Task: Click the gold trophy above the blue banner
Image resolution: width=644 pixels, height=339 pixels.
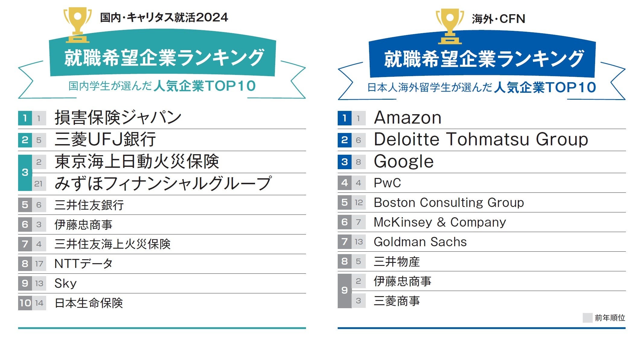Action: [450, 26]
